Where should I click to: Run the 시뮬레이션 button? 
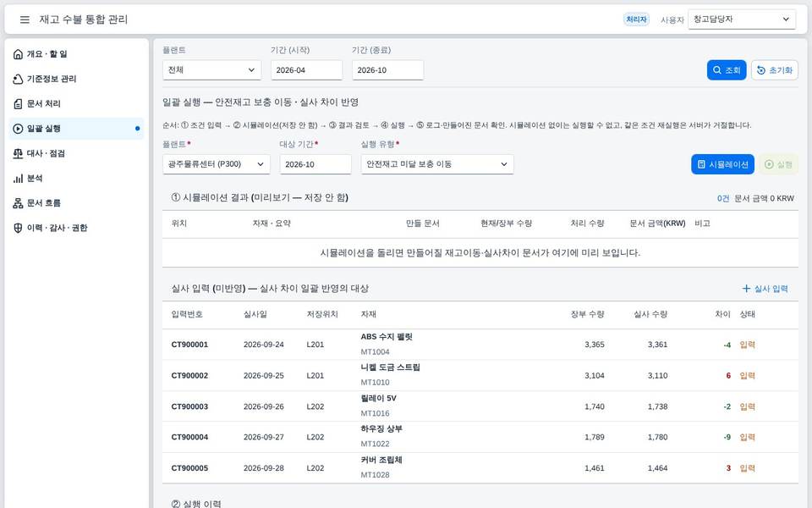tap(722, 164)
